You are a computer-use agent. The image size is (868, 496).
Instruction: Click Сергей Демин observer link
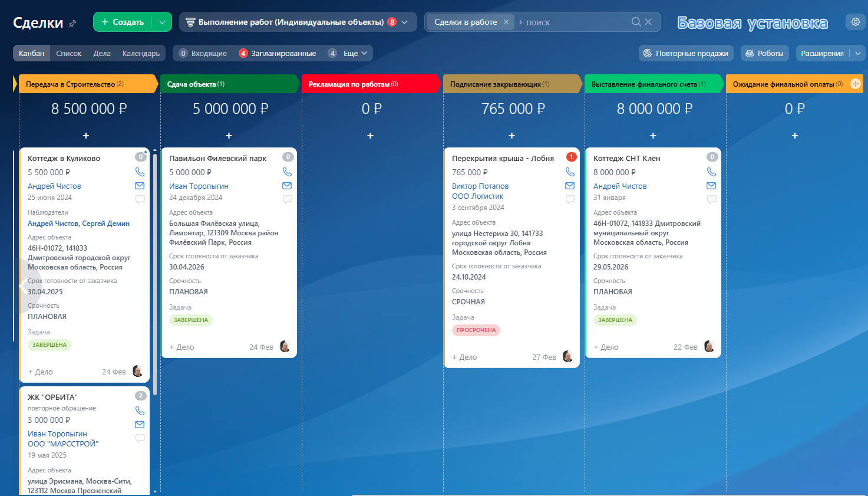pyautogui.click(x=106, y=224)
